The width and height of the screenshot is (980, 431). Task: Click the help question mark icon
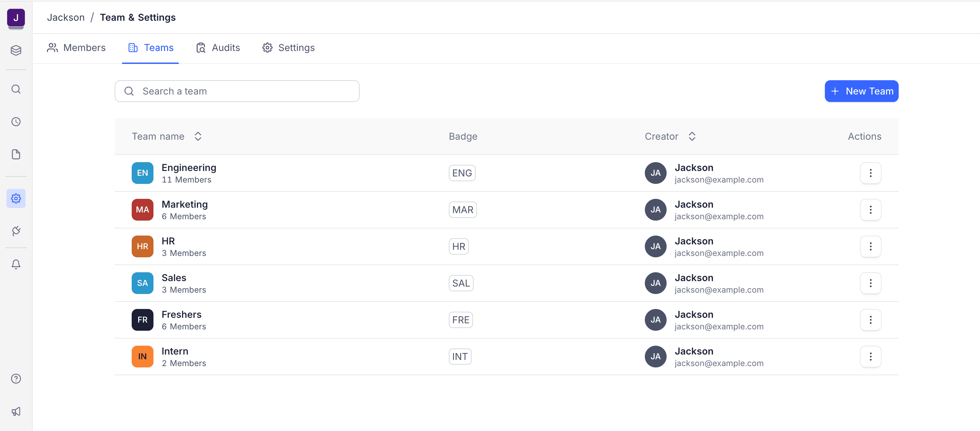pos(16,379)
